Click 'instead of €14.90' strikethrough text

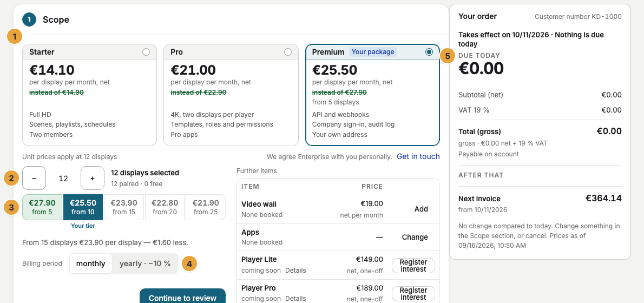[57, 93]
